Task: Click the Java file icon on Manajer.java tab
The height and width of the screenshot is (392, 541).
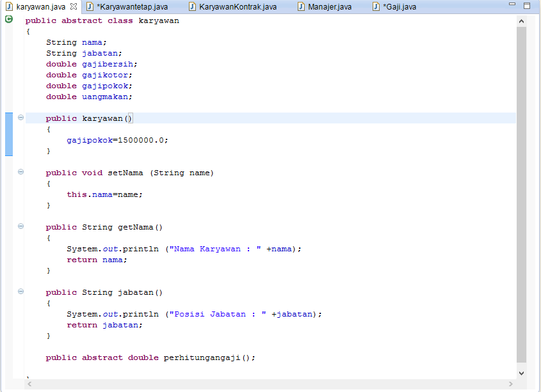Action: tap(301, 8)
